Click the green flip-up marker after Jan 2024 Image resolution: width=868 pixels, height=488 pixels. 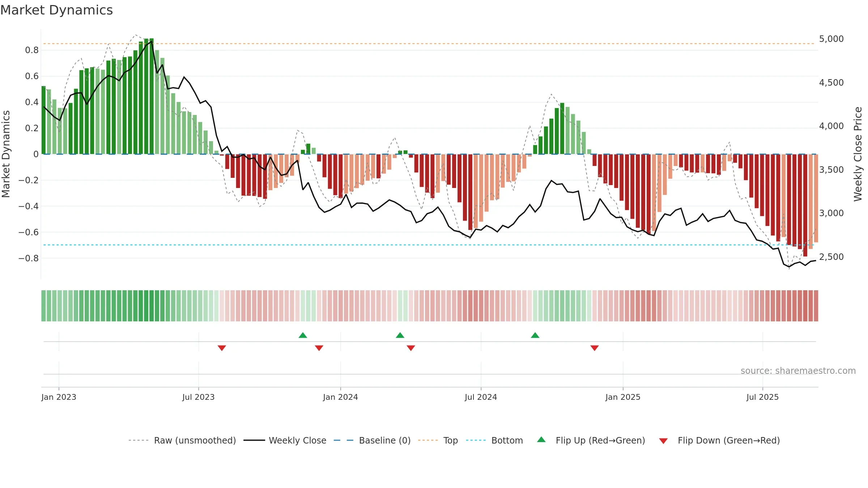tap(400, 335)
